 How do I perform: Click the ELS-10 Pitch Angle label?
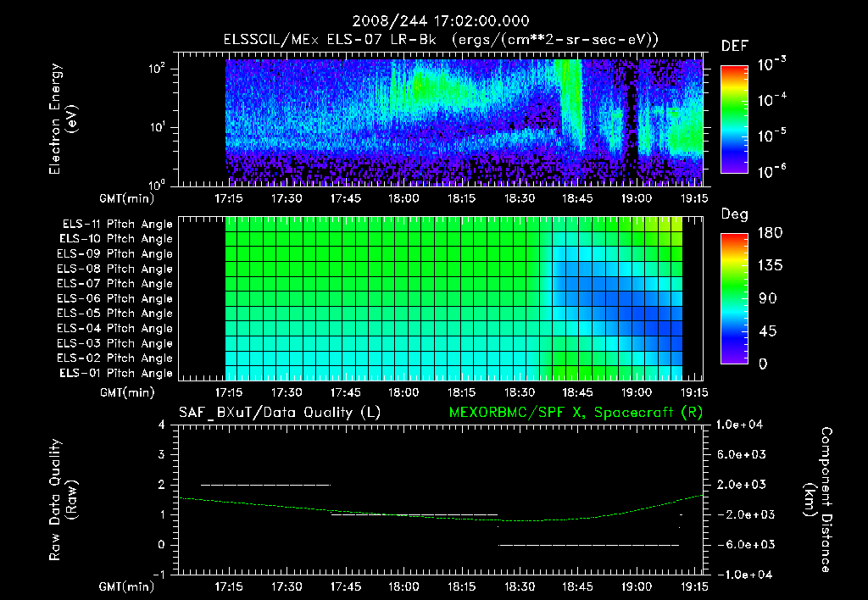(x=116, y=239)
